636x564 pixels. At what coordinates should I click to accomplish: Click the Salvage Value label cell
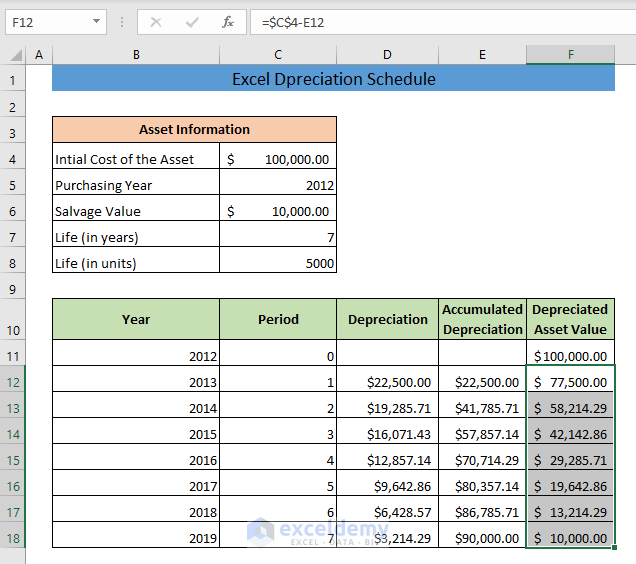(x=135, y=211)
